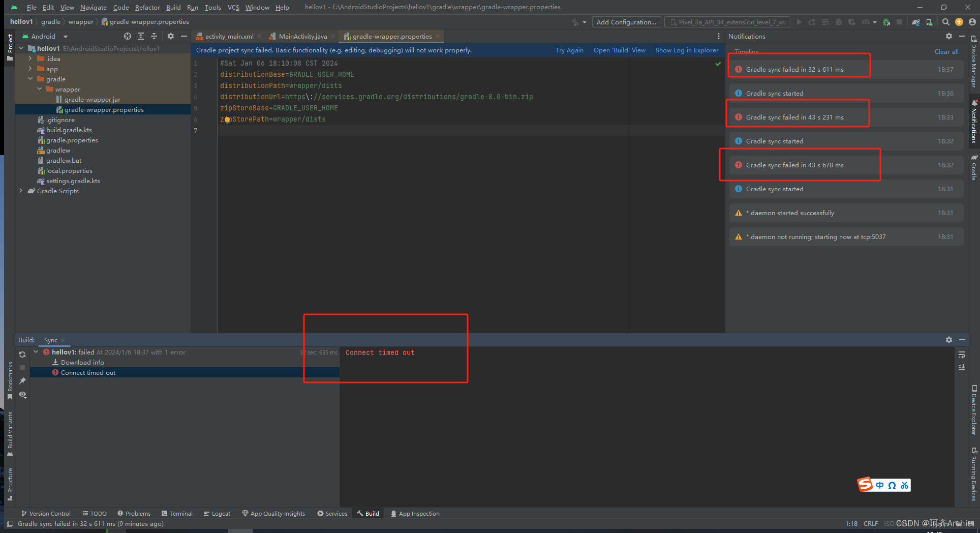Toggle the Build Variants tool window

(10, 434)
